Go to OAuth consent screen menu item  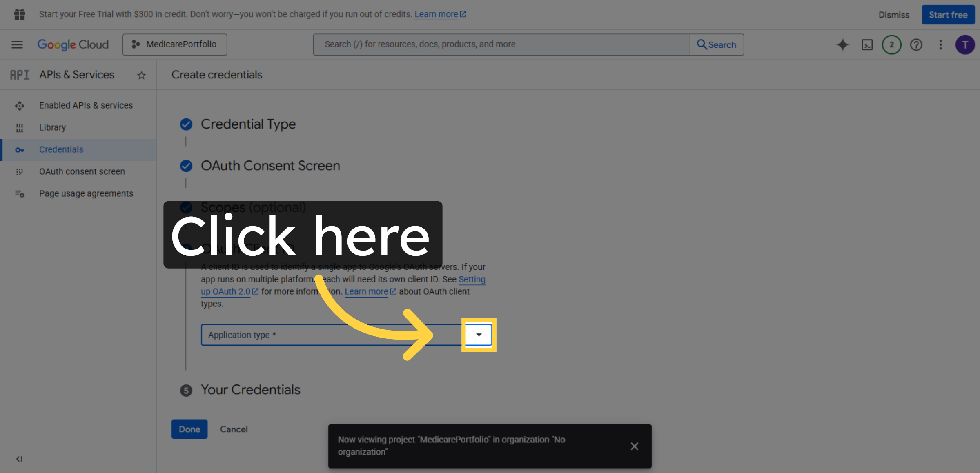82,171
